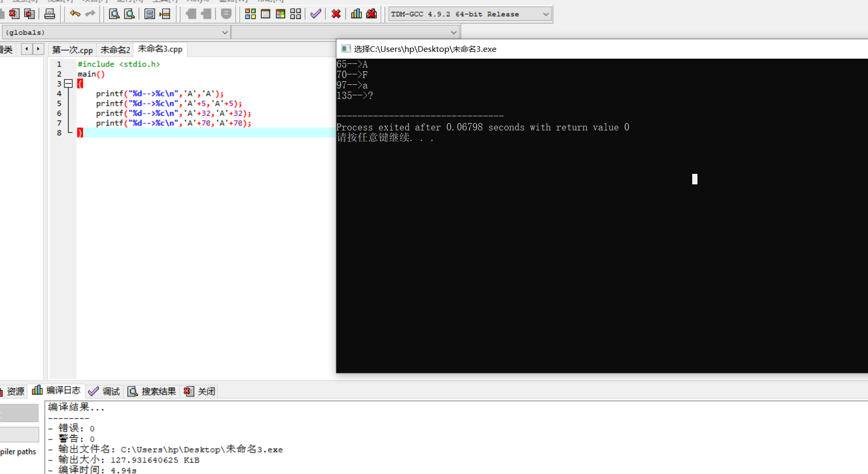868x474 pixels.
Task: Start debugging with the checkmark icon
Action: click(x=315, y=14)
